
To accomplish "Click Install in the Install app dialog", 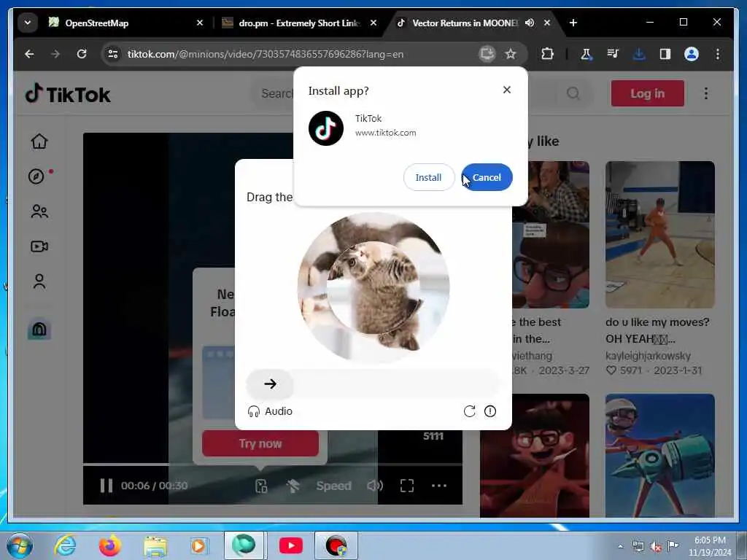I will click(x=428, y=177).
